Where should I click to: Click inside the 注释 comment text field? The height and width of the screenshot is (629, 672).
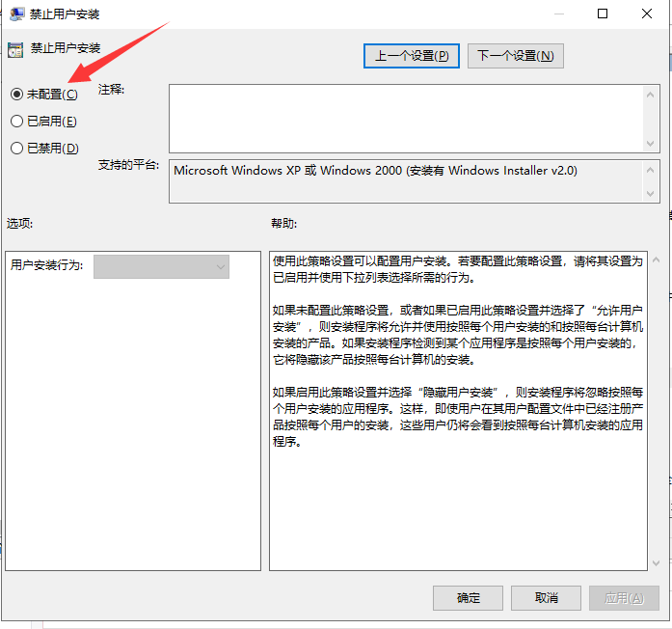pos(405,118)
